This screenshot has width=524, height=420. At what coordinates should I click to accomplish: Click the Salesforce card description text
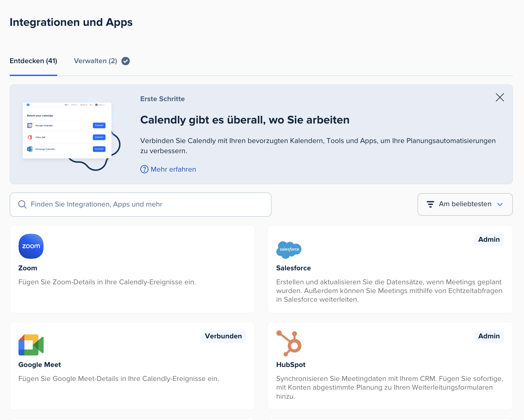(x=389, y=291)
